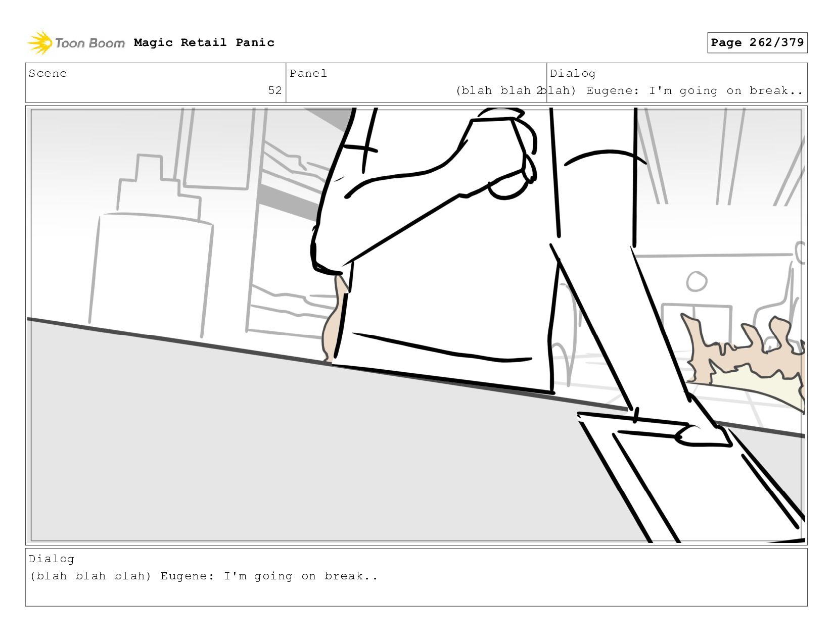
Task: Click the scene number '52'
Action: click(275, 90)
